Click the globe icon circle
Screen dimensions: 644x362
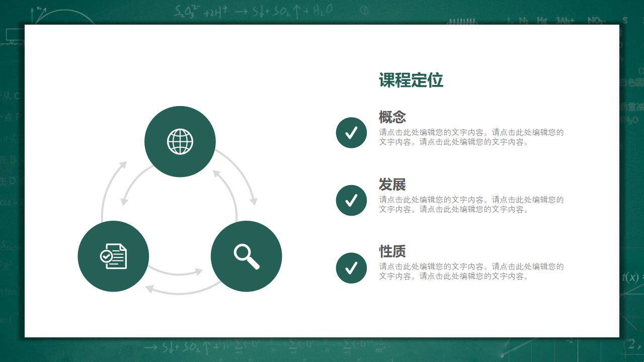[x=180, y=141]
